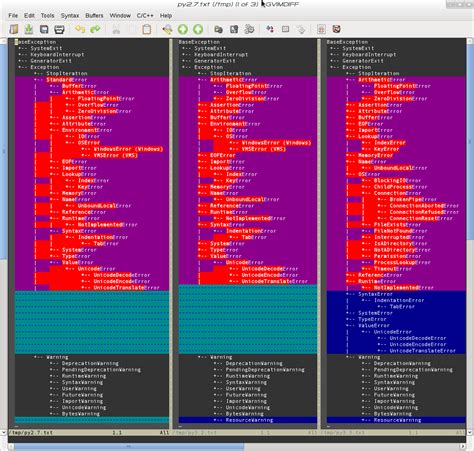Screen dimensions: 474x451
Task: Undo the last change
Action: (x=80, y=29)
